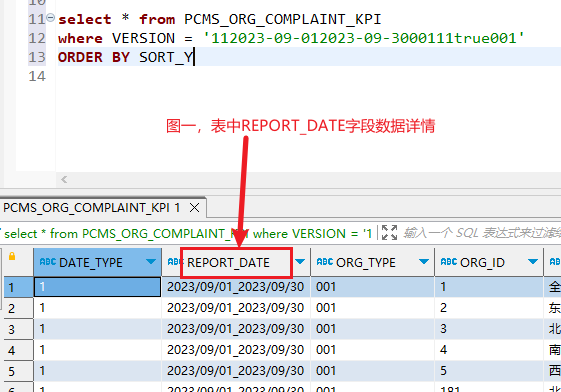Click the ORDER BY keyword on line 13
The height and width of the screenshot is (392, 561).
click(94, 57)
